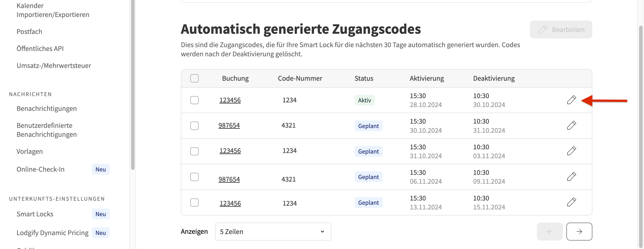Open Postfach in the sidebar
Screen dimensions: 644x249
[29, 32]
